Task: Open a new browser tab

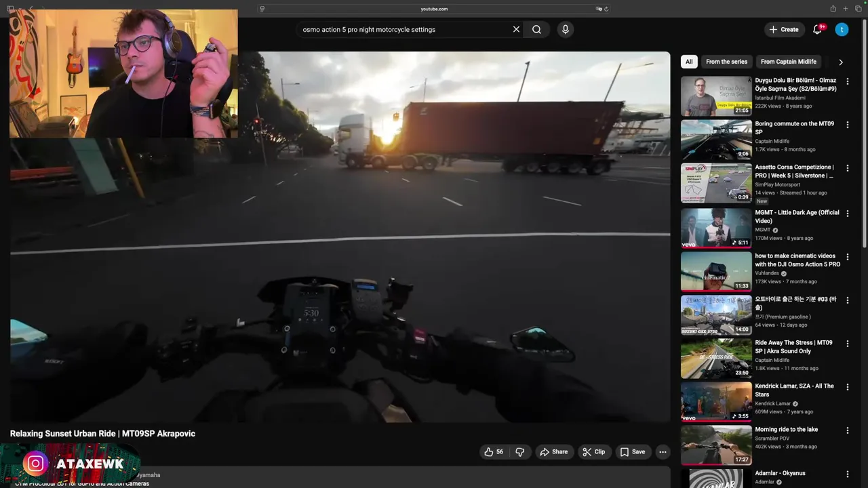Action: [x=845, y=9]
